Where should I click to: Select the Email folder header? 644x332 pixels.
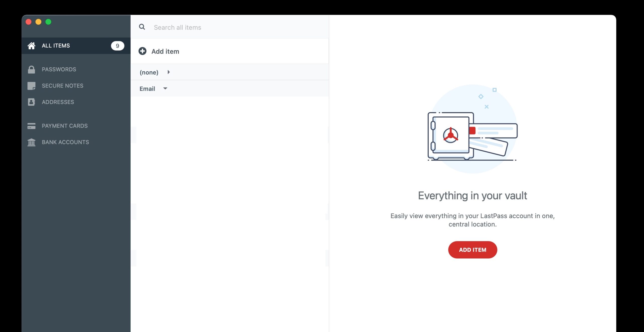coord(147,89)
